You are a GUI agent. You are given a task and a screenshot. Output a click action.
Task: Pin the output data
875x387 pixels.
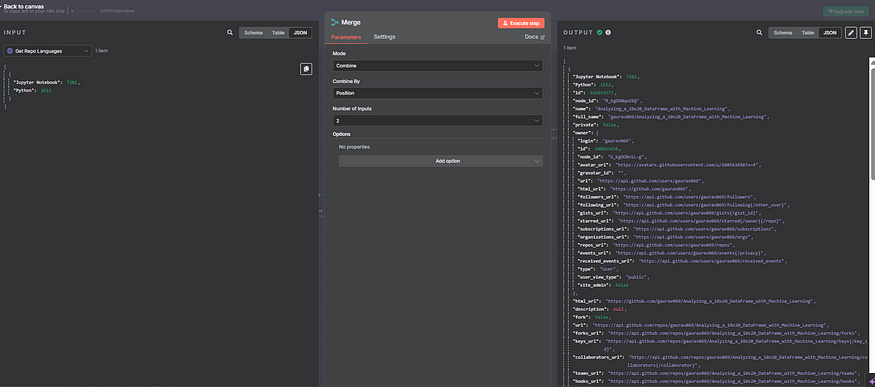click(x=865, y=33)
